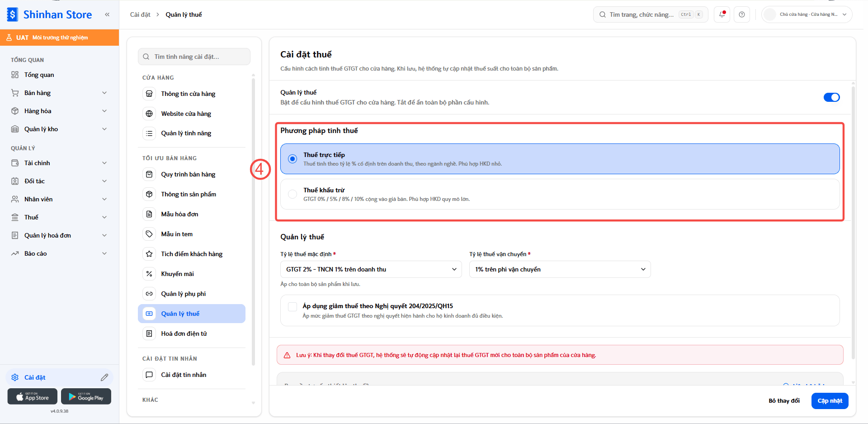Image resolution: width=868 pixels, height=424 pixels.
Task: Click the Shinhan Store logo
Action: point(50,14)
